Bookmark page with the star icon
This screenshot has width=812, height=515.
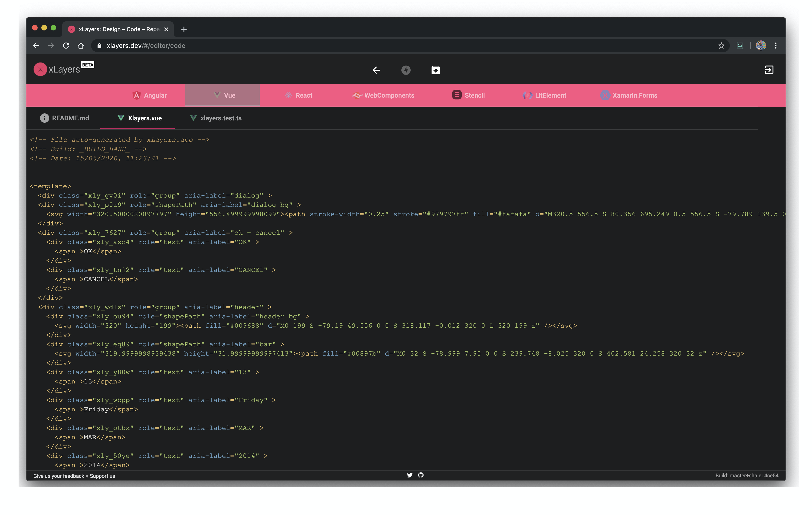pos(721,46)
